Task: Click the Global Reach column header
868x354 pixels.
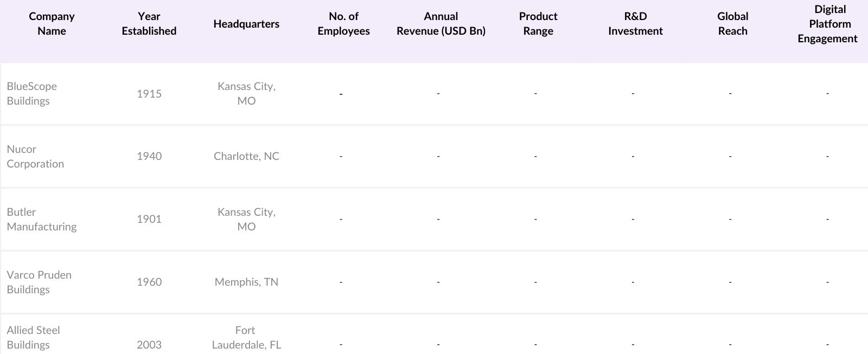Action: (x=732, y=24)
